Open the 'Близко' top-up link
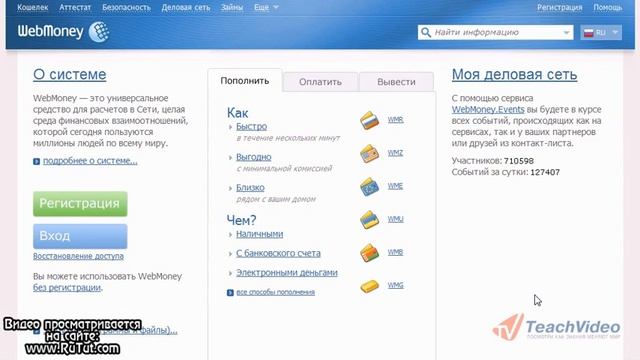This screenshot has width=640, height=360. (250, 188)
